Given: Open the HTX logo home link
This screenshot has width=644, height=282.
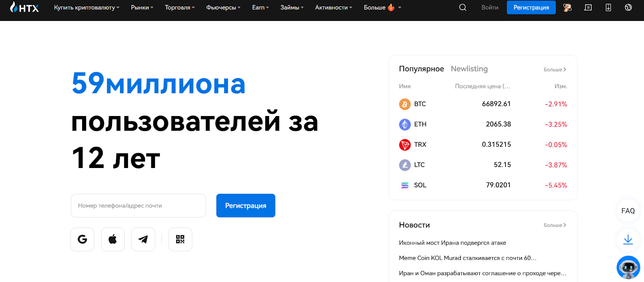Looking at the screenshot, I should pyautogui.click(x=24, y=7).
